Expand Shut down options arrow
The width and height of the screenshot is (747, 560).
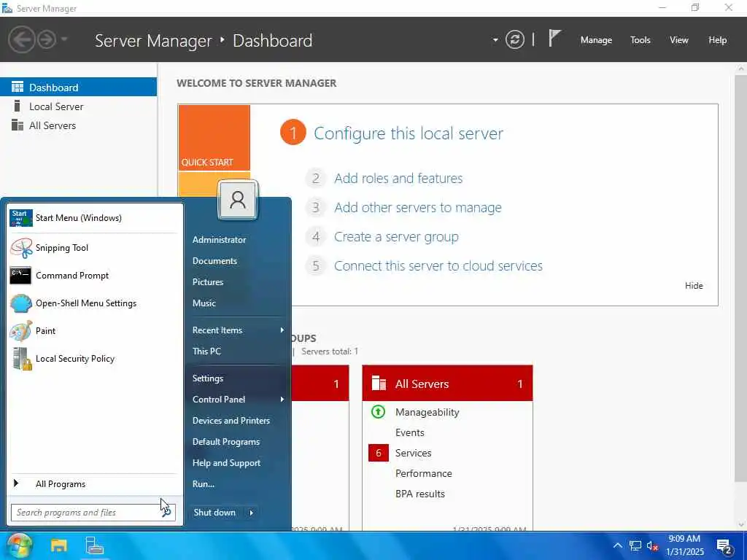(x=252, y=513)
